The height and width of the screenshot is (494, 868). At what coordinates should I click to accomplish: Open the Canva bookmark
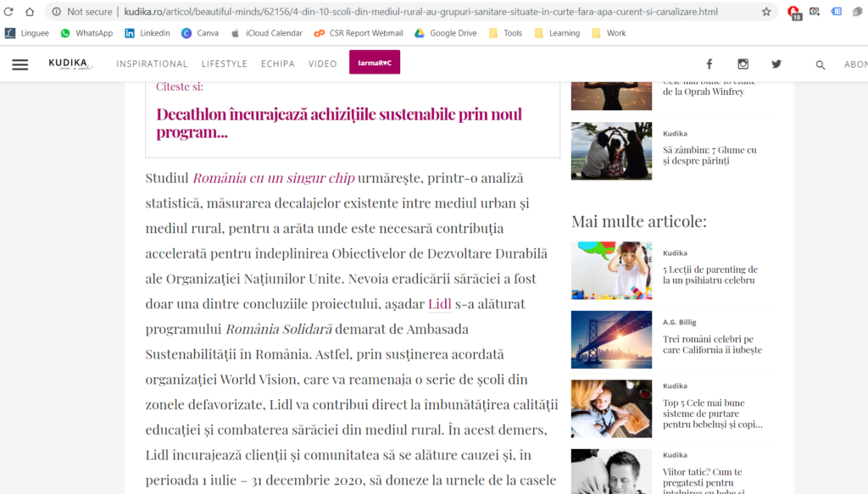tap(200, 33)
